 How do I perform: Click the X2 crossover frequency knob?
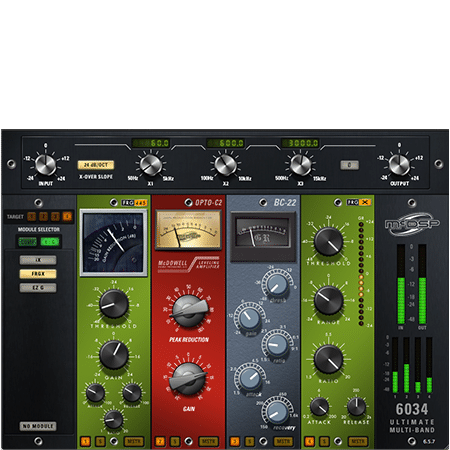pos(226,165)
